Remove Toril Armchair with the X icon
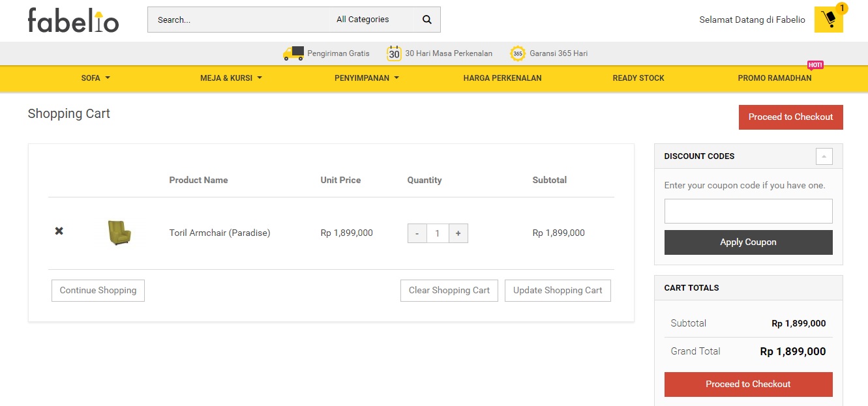Screen dimensions: 868x406 pyautogui.click(x=59, y=231)
